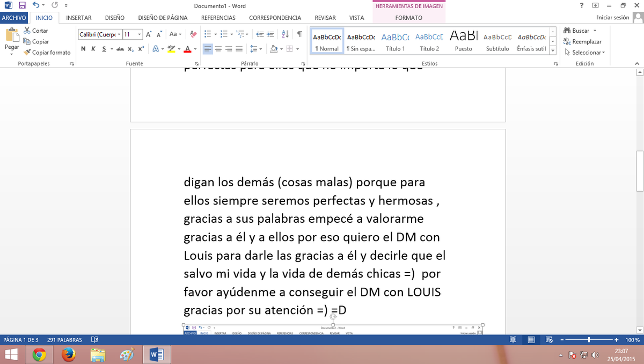Click 291 PALABRAS word count
The height and width of the screenshot is (364, 644).
64,340
